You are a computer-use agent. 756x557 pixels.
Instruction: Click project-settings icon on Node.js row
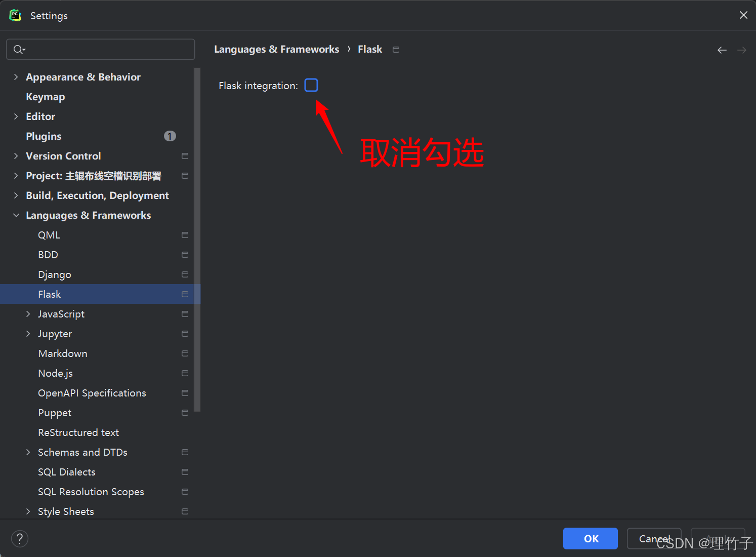click(185, 373)
